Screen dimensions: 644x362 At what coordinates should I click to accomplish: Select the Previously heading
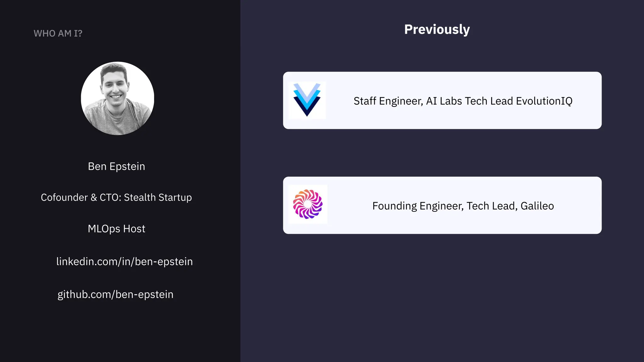[x=437, y=30]
